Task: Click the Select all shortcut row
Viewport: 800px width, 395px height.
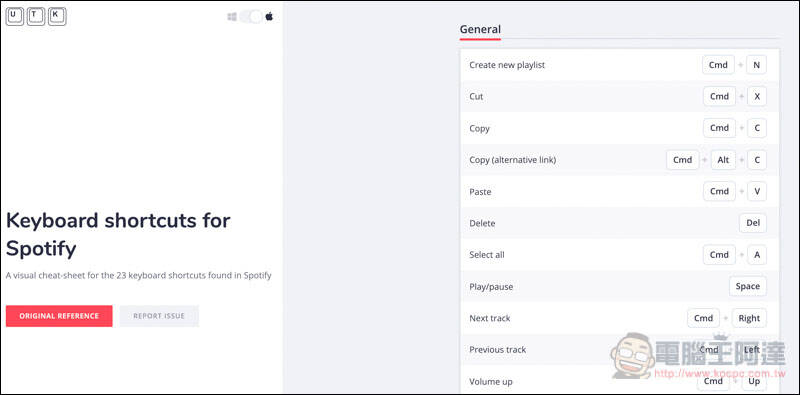Action: (x=619, y=255)
